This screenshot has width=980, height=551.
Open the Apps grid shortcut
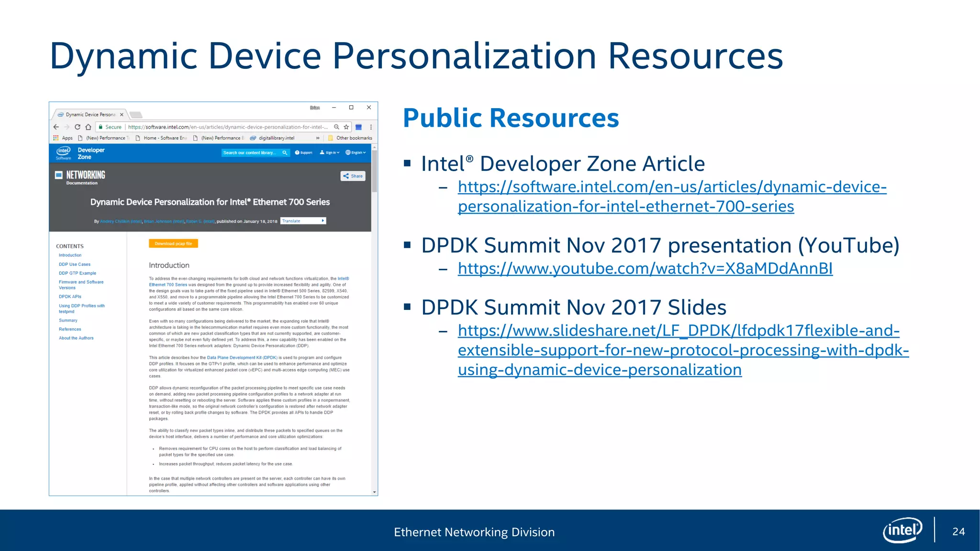pos(63,138)
